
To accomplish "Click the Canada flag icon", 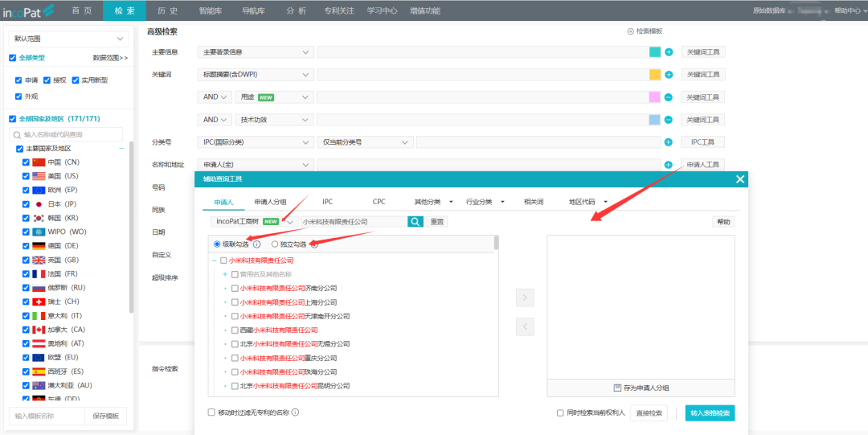I will tap(39, 330).
